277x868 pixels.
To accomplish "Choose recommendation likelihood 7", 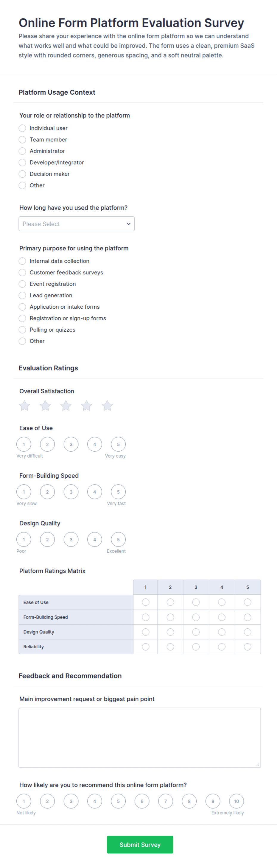I will 166,801.
